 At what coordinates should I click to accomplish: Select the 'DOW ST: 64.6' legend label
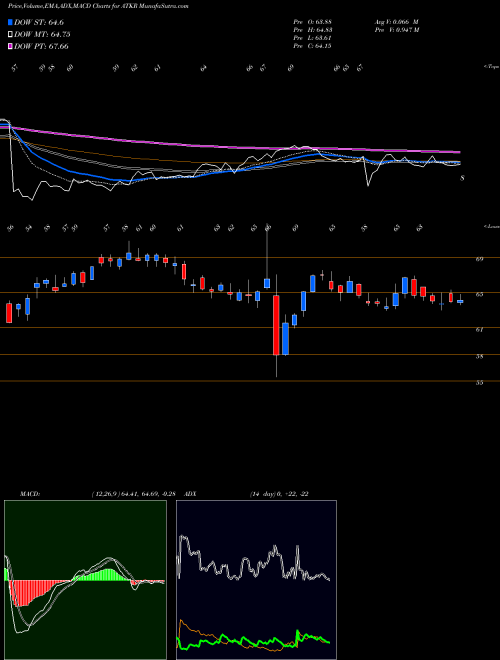tap(39, 22)
